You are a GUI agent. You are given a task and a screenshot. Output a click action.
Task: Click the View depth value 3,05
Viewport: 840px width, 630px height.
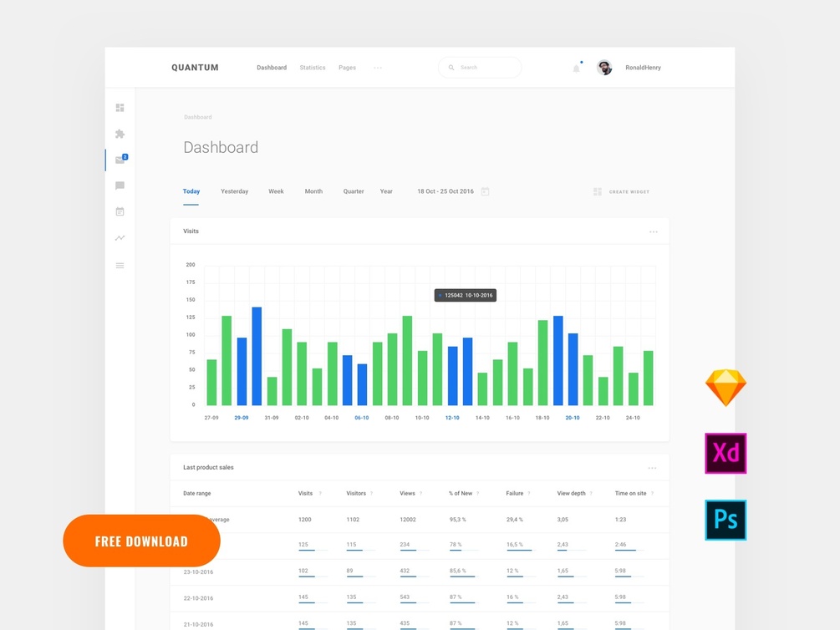[563, 520]
